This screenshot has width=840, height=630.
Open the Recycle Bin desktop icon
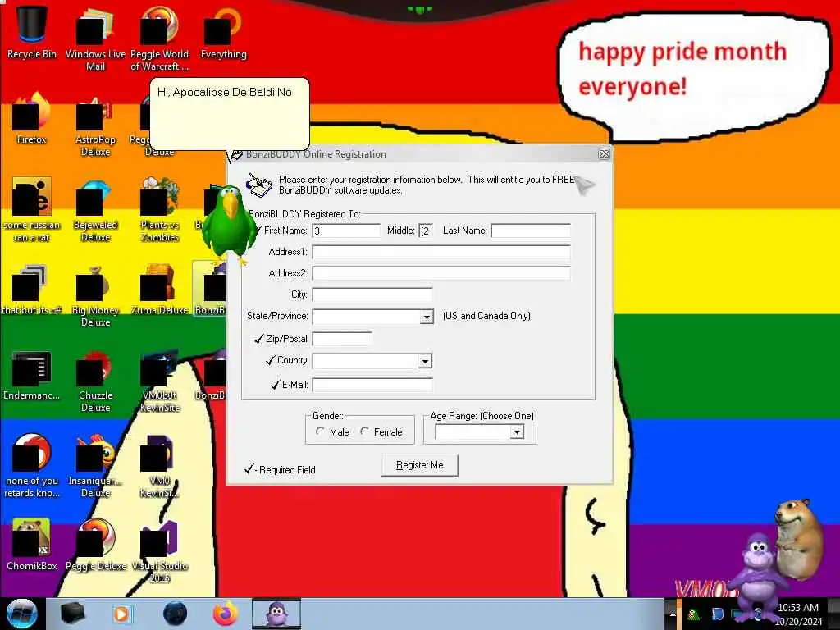coord(32,32)
